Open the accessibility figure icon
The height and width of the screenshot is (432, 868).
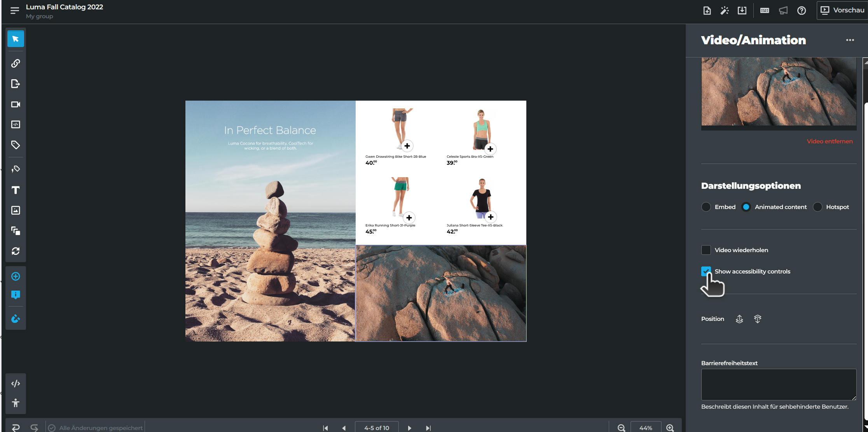(16, 403)
